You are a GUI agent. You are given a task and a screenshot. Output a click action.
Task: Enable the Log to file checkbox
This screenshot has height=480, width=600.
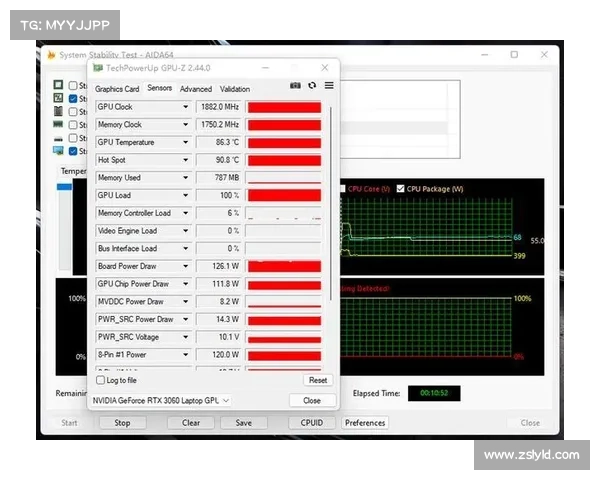pos(101,380)
